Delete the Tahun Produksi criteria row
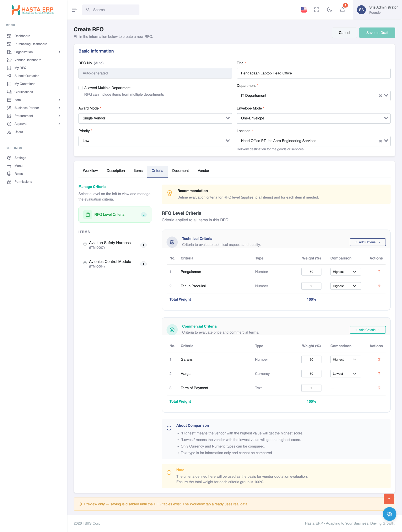 tap(379, 286)
